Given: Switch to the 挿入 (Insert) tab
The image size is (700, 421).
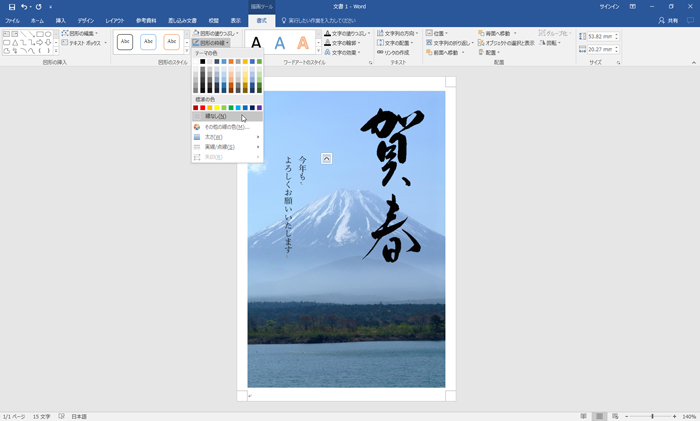Looking at the screenshot, I should click(61, 20).
